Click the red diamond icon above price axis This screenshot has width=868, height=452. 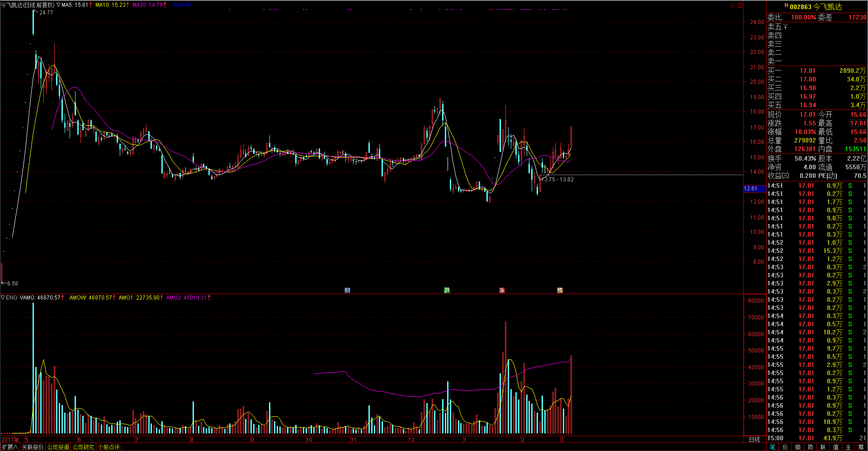[732, 5]
